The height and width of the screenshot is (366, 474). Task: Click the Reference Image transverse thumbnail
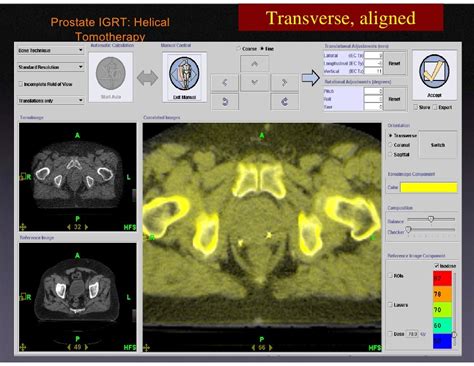[78, 297]
